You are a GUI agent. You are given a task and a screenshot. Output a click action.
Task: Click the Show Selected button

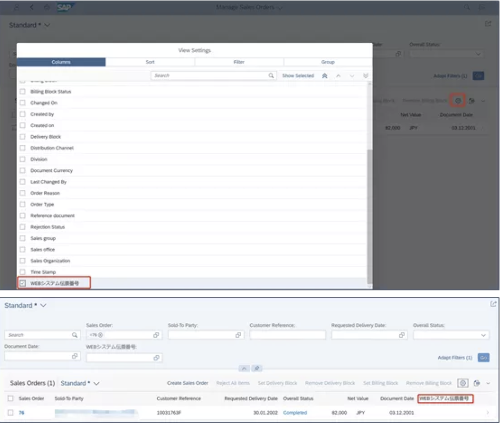(298, 76)
